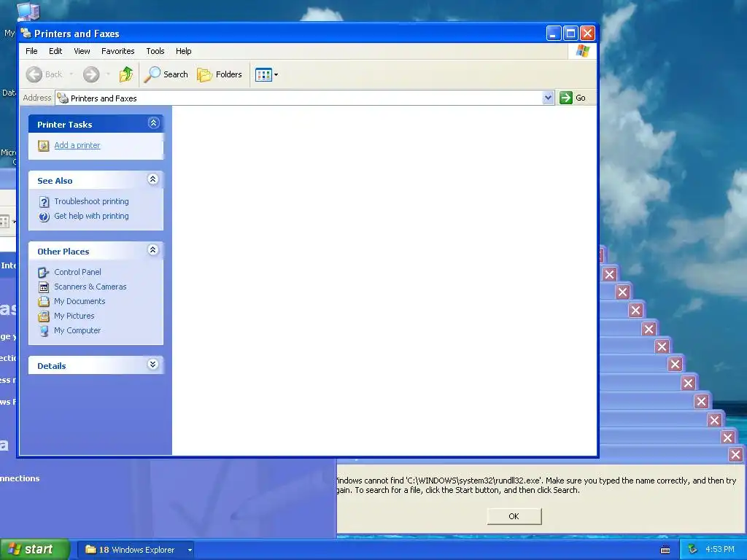Image resolution: width=747 pixels, height=560 pixels.
Task: Close the frontmost rundll32 error dialog
Action: pos(735,455)
